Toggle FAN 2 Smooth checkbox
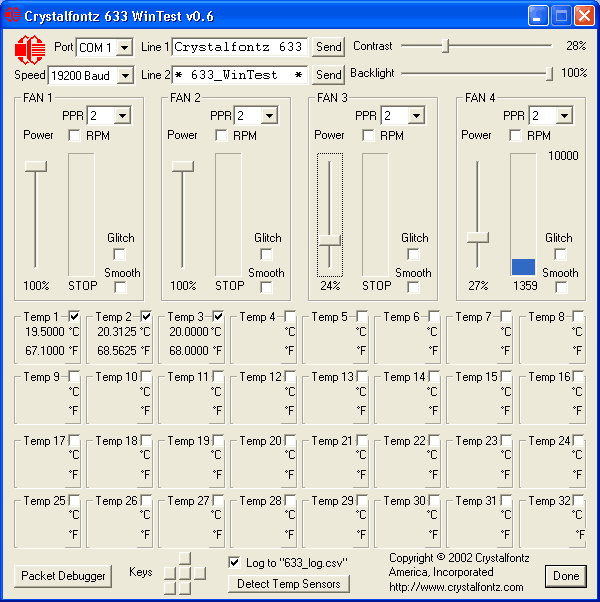Screen dimensions: 600x602 tap(266, 287)
